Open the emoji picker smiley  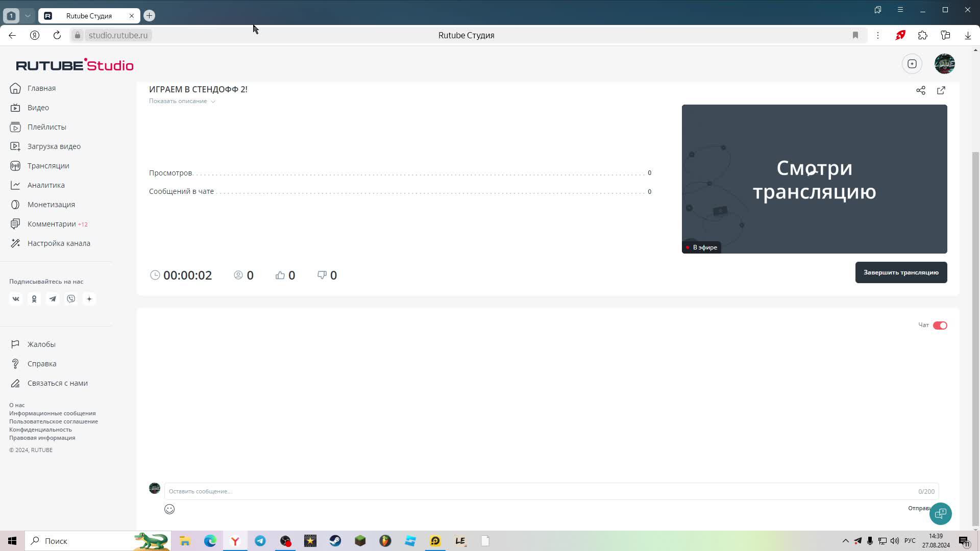[x=169, y=509]
